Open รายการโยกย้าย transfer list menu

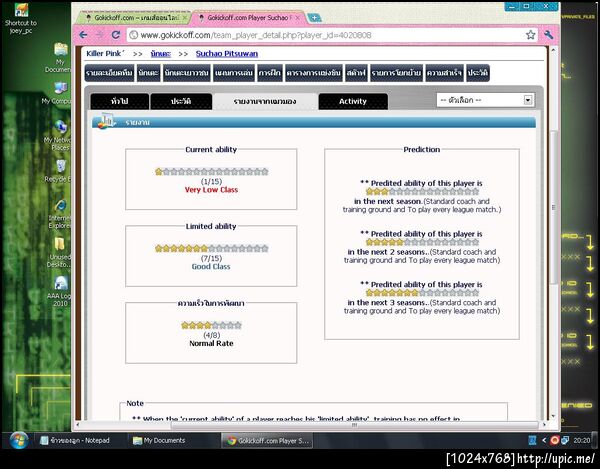point(396,73)
